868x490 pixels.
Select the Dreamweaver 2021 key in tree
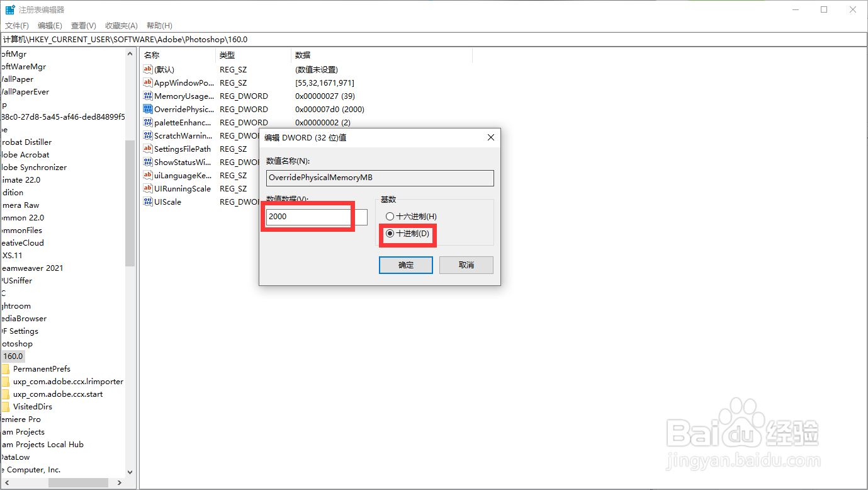coord(31,268)
